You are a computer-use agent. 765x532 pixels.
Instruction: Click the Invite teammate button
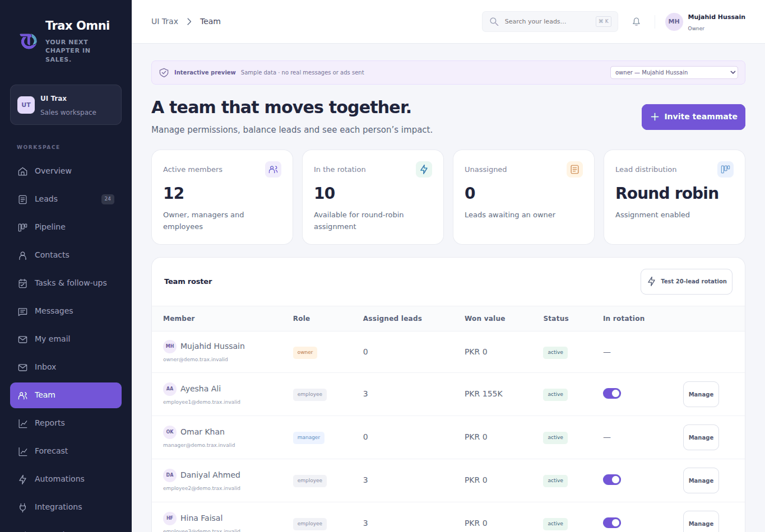tap(693, 117)
